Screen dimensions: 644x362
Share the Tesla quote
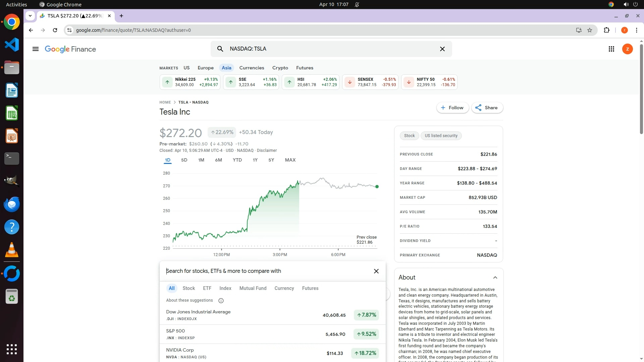[x=487, y=108]
